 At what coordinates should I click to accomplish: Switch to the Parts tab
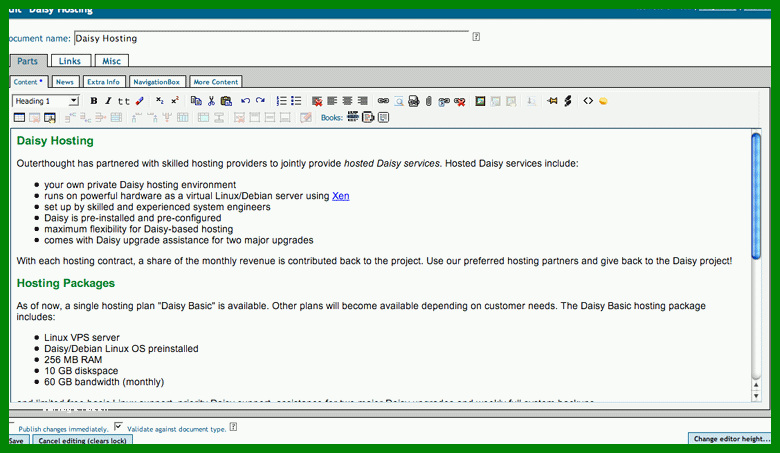click(x=27, y=61)
